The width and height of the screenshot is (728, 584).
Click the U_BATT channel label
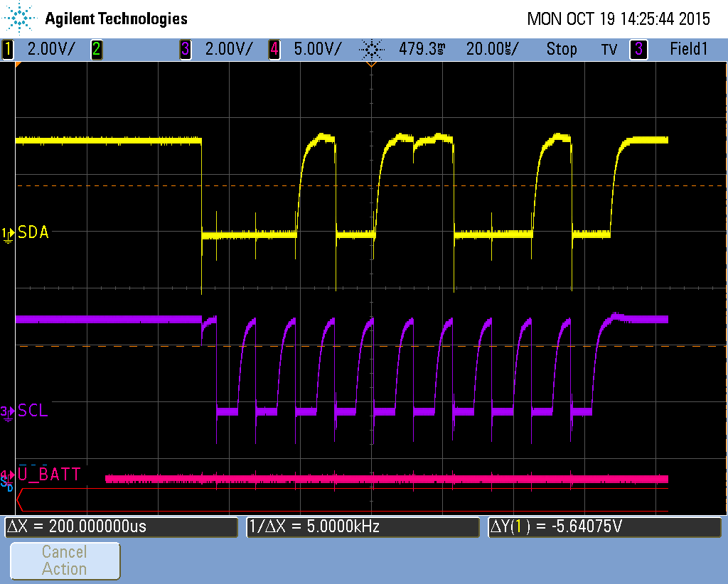(50, 474)
